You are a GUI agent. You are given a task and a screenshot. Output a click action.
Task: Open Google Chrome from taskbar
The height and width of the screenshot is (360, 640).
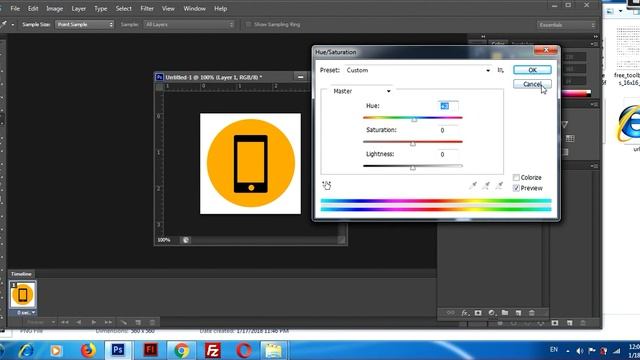click(x=182, y=351)
